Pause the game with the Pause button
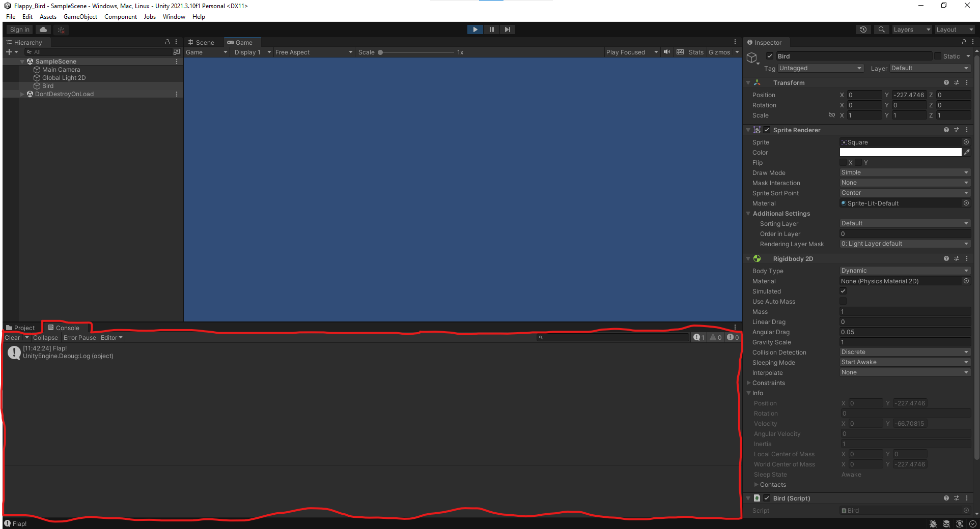Viewport: 980px width, 529px height. click(x=491, y=30)
